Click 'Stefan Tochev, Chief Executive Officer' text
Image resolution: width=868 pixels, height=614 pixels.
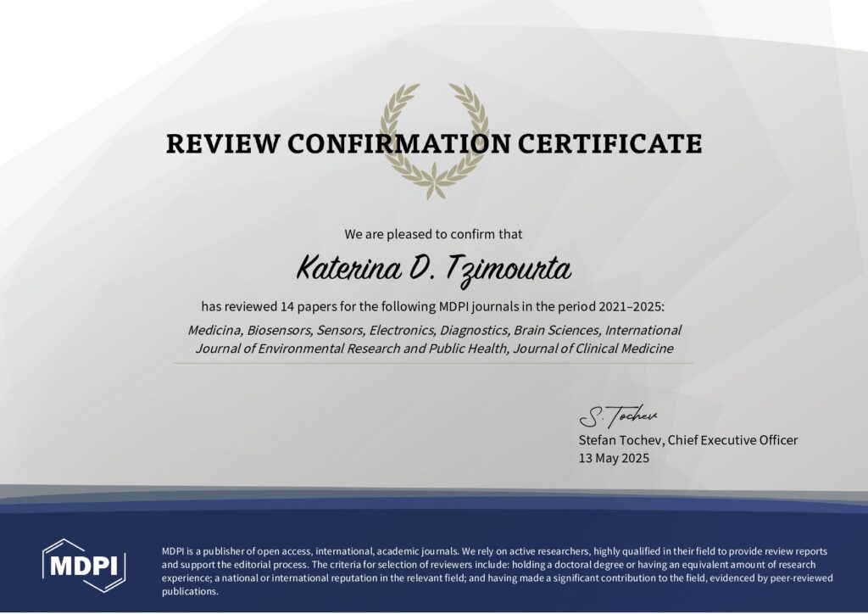tap(687, 440)
